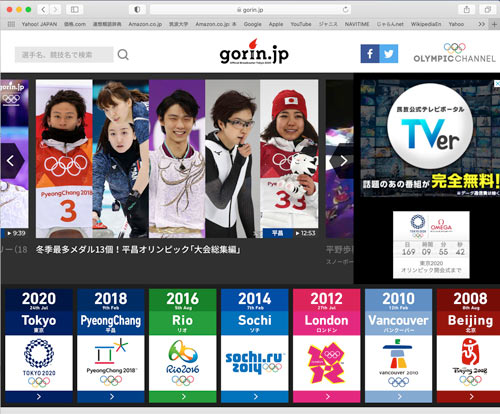Open the Facebook page icon

pyautogui.click(x=370, y=54)
